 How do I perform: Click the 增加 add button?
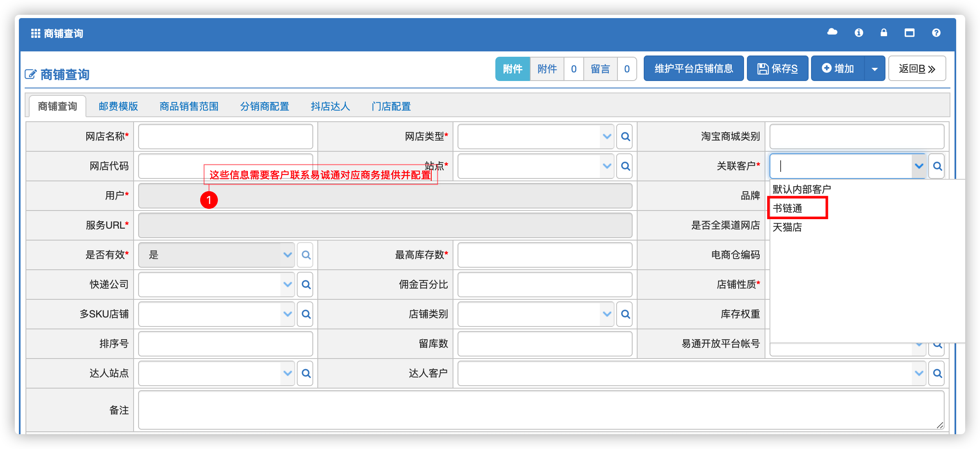point(838,68)
